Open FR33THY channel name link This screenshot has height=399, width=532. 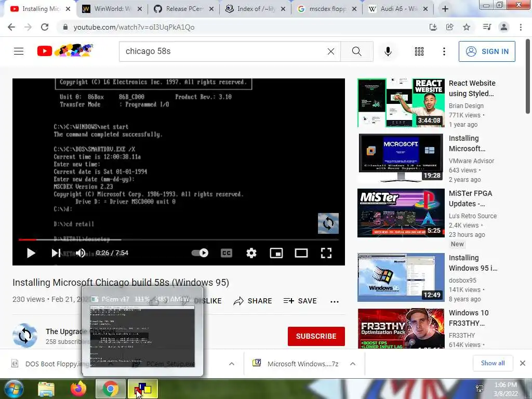462,335
